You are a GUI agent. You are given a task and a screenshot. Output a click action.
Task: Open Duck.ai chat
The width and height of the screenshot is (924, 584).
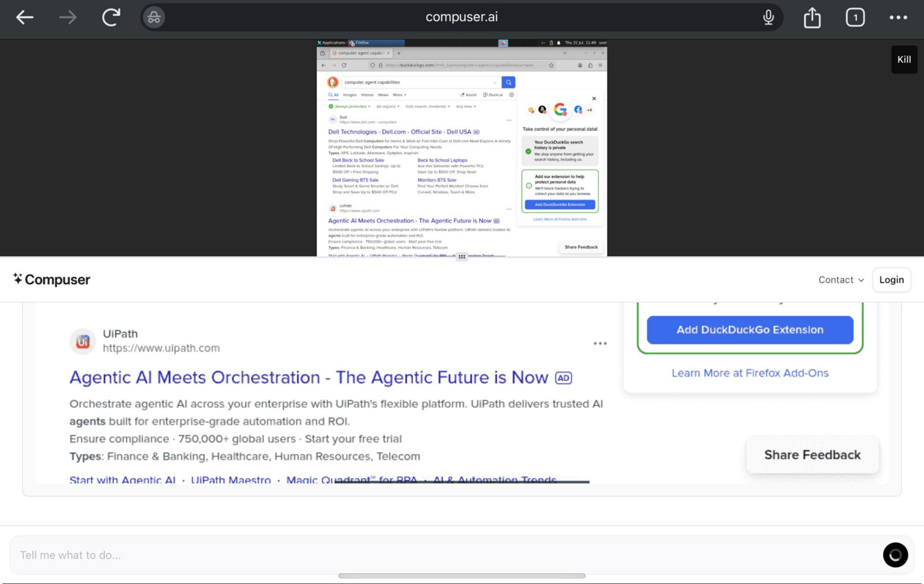click(493, 95)
